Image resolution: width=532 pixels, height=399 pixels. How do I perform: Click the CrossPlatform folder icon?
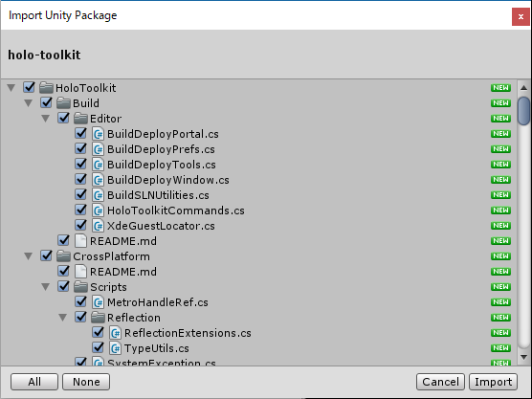pos(63,256)
